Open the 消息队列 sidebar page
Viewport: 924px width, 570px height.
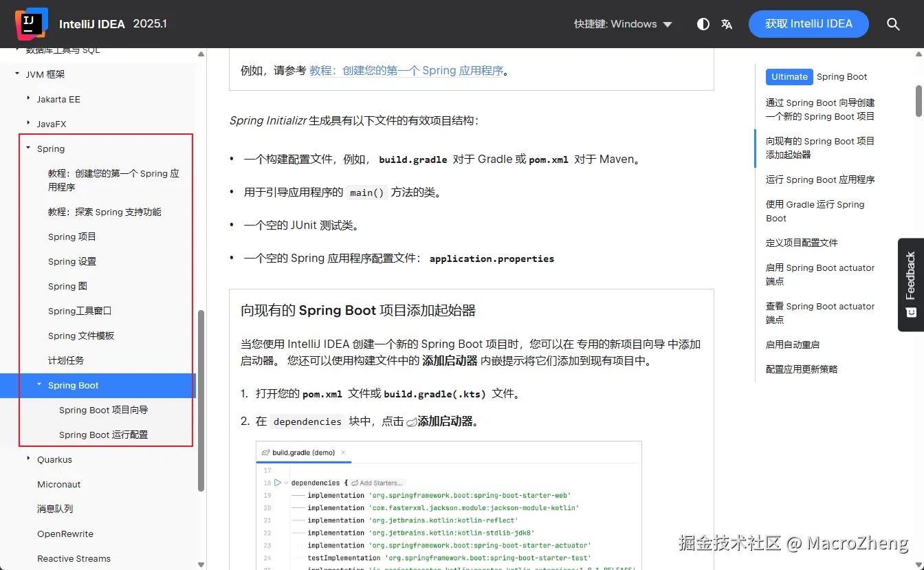pyautogui.click(x=55, y=509)
